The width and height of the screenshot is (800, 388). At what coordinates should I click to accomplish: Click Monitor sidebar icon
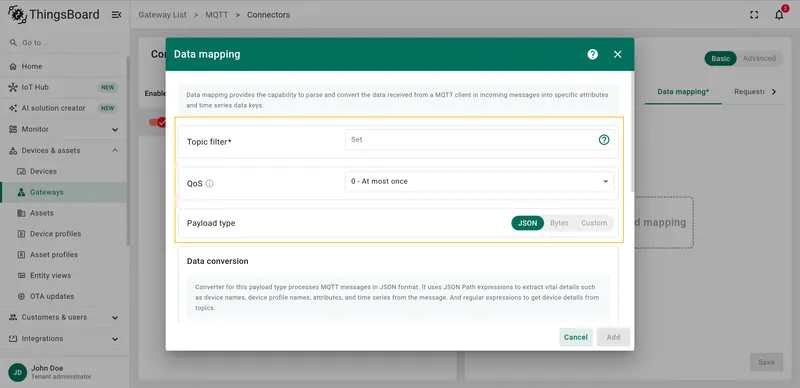point(13,129)
